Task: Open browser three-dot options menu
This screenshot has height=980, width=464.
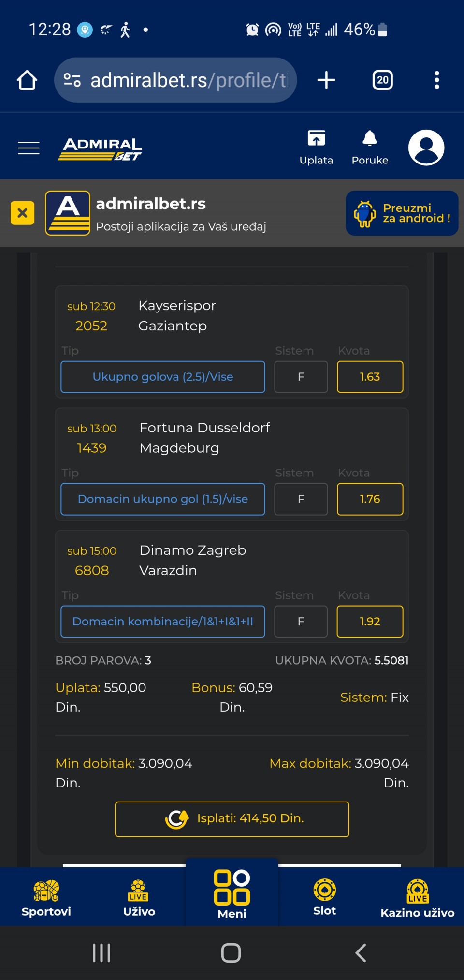Action: click(x=436, y=80)
